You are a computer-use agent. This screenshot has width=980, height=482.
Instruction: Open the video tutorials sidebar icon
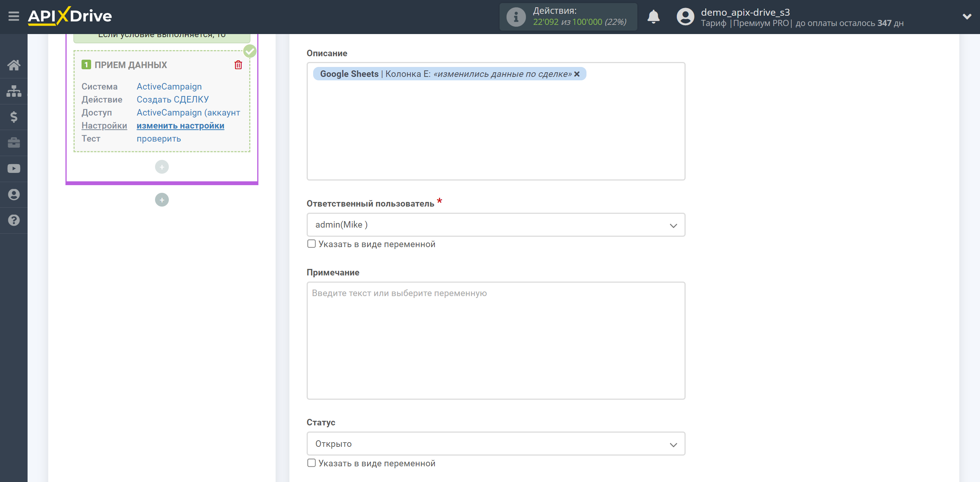click(x=14, y=169)
